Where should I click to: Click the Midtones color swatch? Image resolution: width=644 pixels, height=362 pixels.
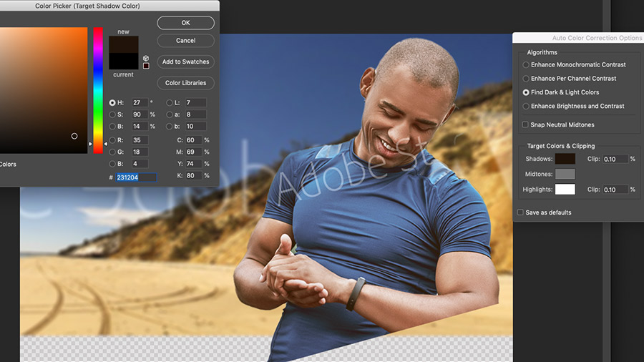(565, 174)
